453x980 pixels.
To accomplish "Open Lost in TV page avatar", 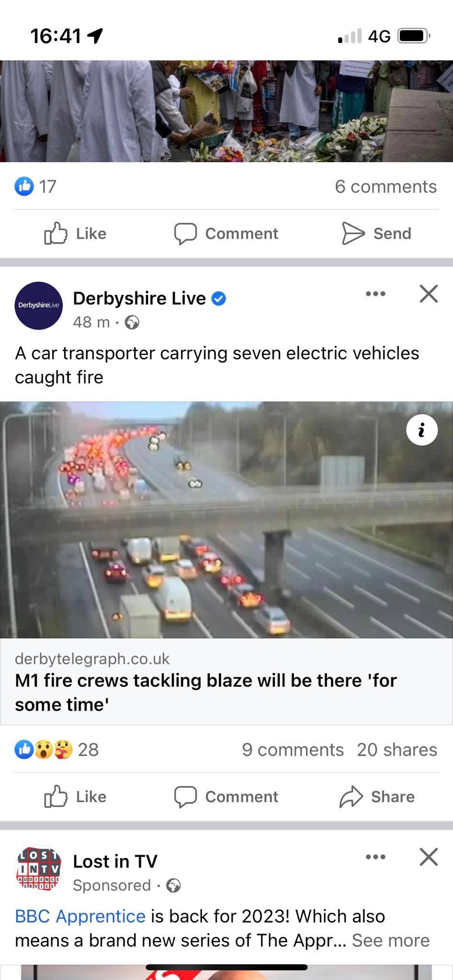I will pyautogui.click(x=38, y=869).
